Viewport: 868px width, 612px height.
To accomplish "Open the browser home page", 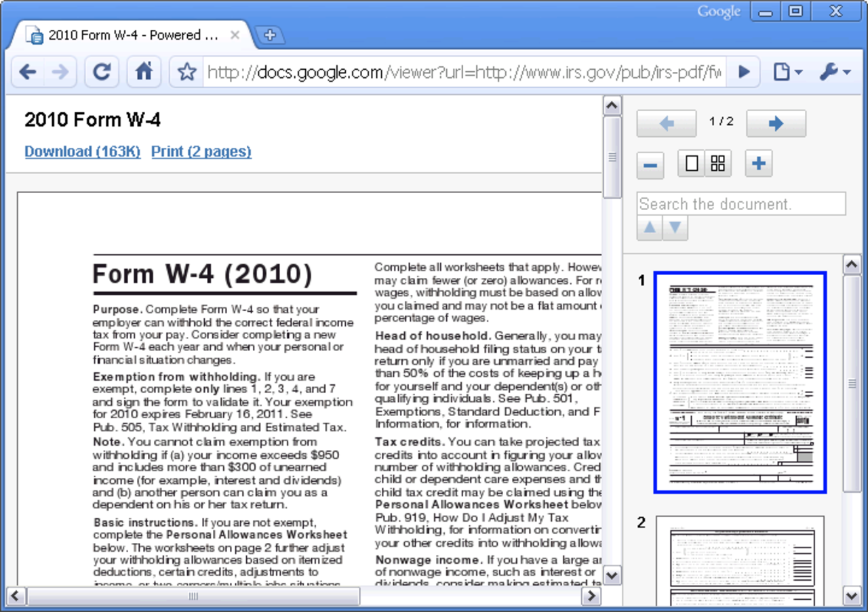I will click(144, 72).
